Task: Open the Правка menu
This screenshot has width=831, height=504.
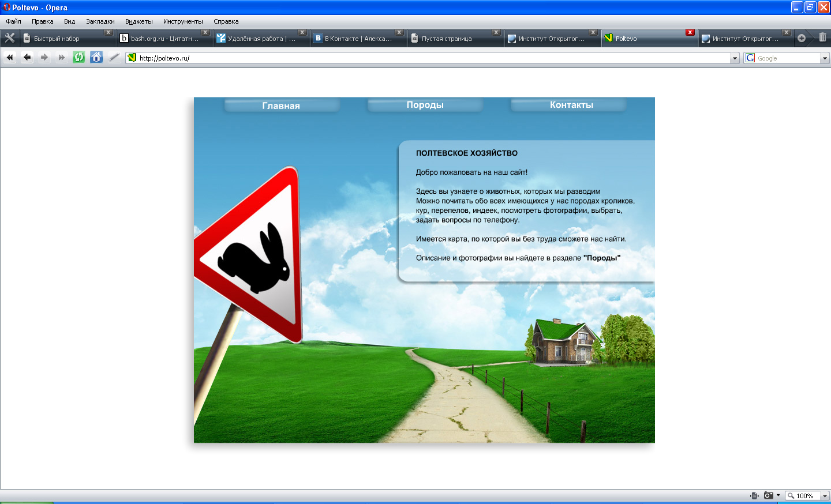Action: coord(43,21)
